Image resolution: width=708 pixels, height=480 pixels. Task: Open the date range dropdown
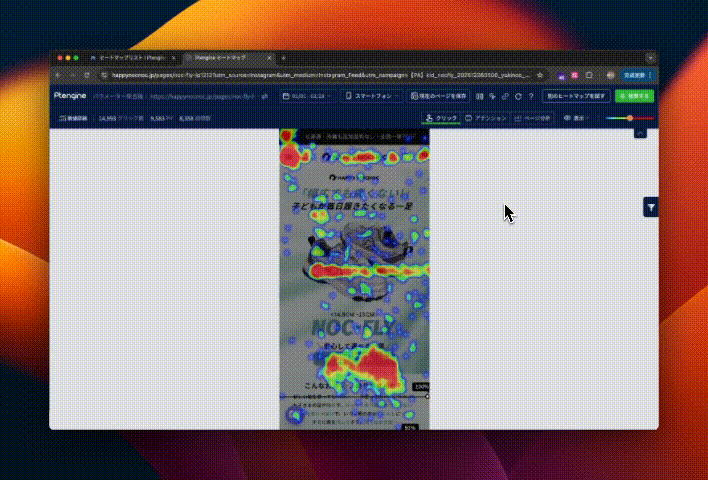[308, 96]
